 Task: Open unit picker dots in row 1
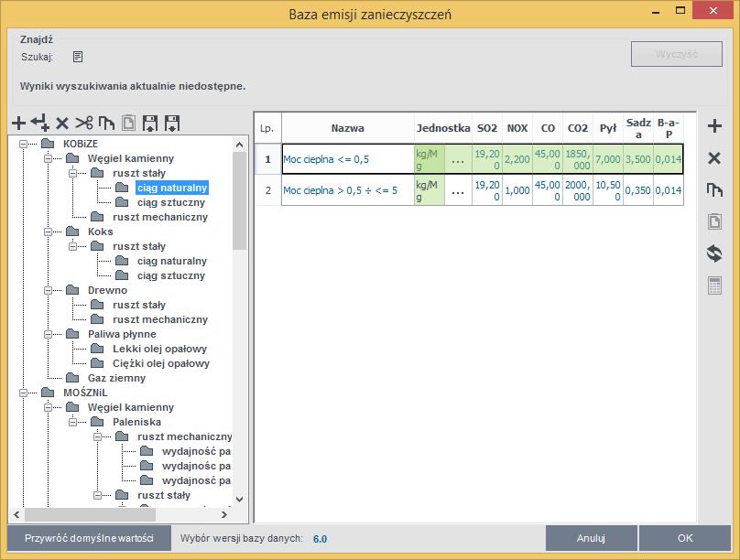pyautogui.click(x=458, y=159)
